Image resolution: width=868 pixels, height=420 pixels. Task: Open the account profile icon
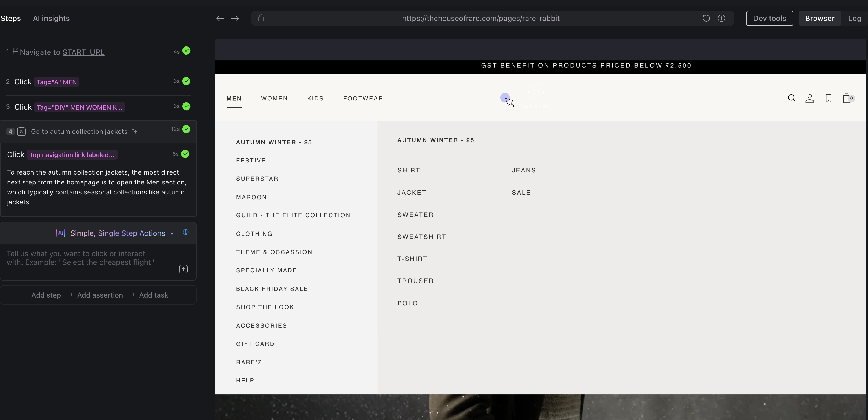coord(810,98)
